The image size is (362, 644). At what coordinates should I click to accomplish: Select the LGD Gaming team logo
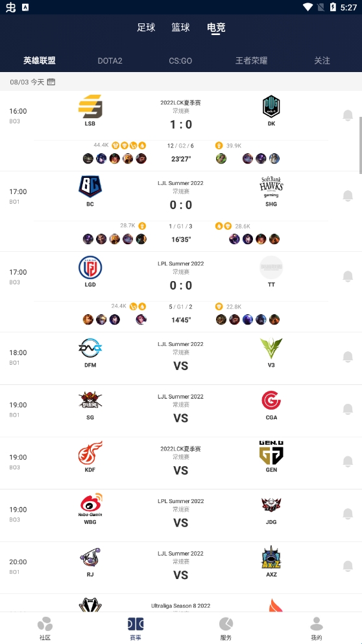pyautogui.click(x=90, y=267)
